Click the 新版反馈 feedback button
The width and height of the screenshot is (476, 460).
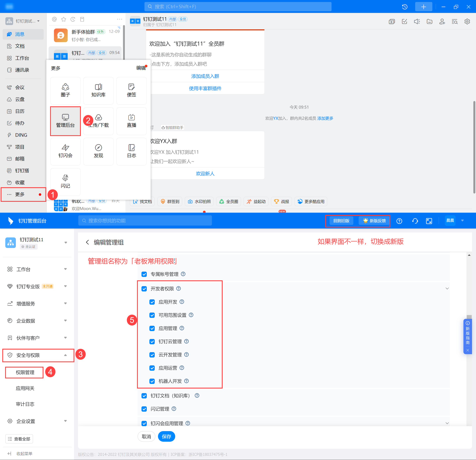pyautogui.click(x=374, y=221)
